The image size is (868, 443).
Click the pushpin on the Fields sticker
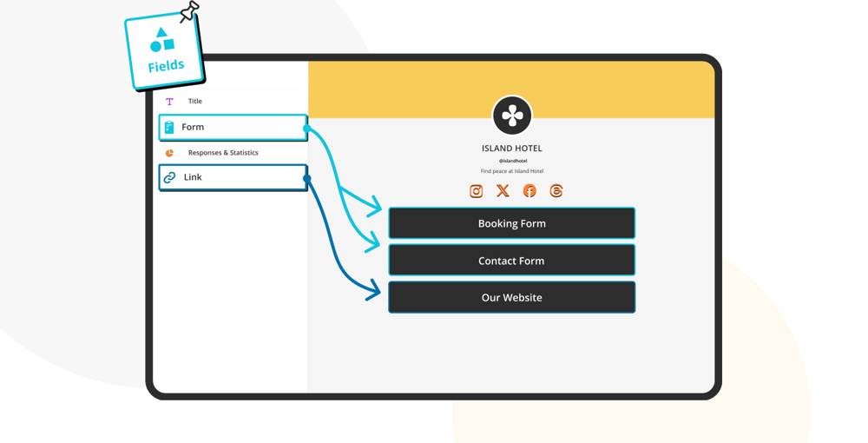click(x=189, y=11)
